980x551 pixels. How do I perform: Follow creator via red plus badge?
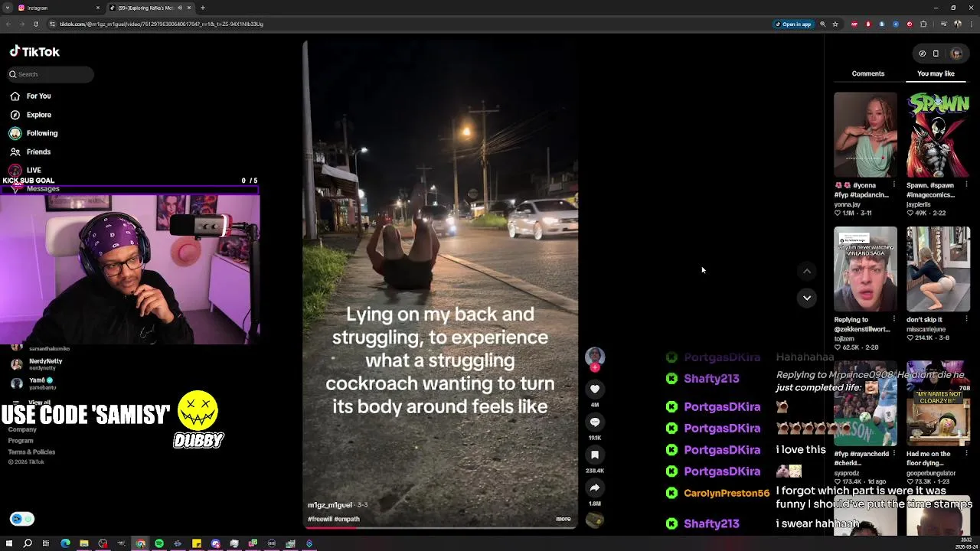595,367
